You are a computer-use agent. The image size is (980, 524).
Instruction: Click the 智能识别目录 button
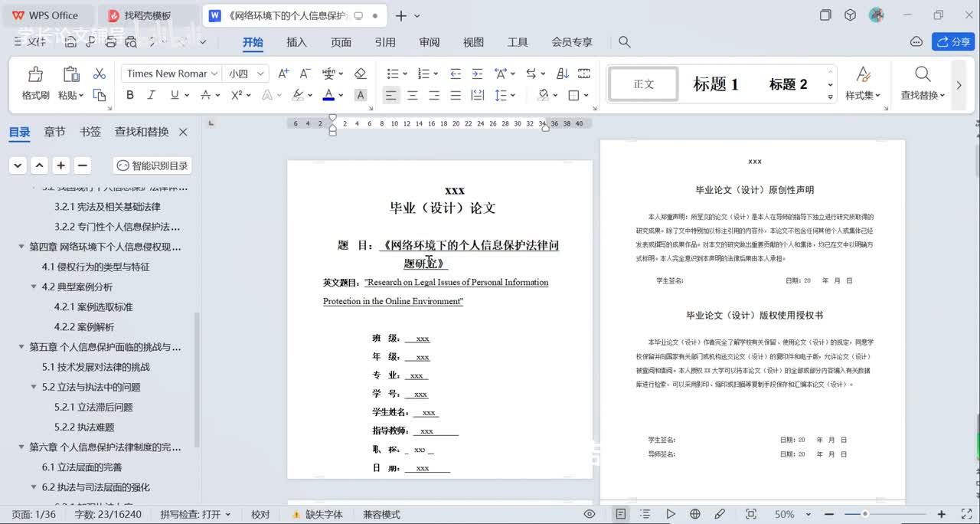pyautogui.click(x=152, y=165)
